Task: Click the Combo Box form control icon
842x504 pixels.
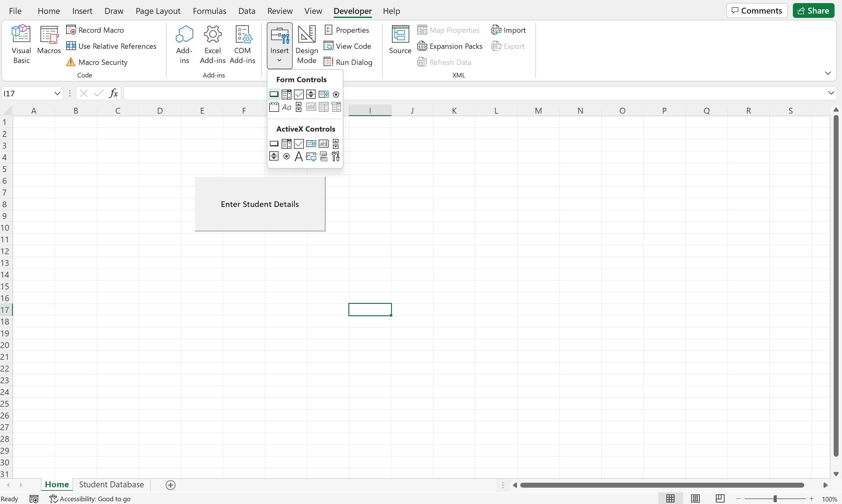Action: coord(287,94)
